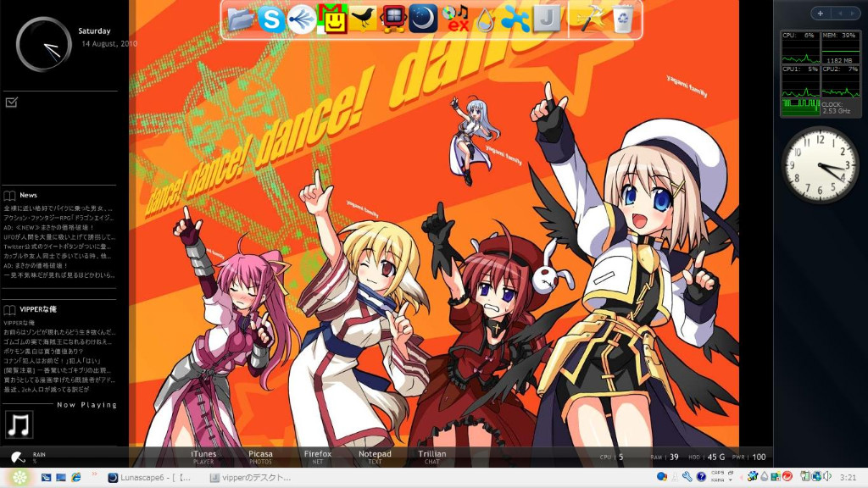Launch Firefox Net from the launcher bar
The image size is (868, 488).
click(318, 457)
